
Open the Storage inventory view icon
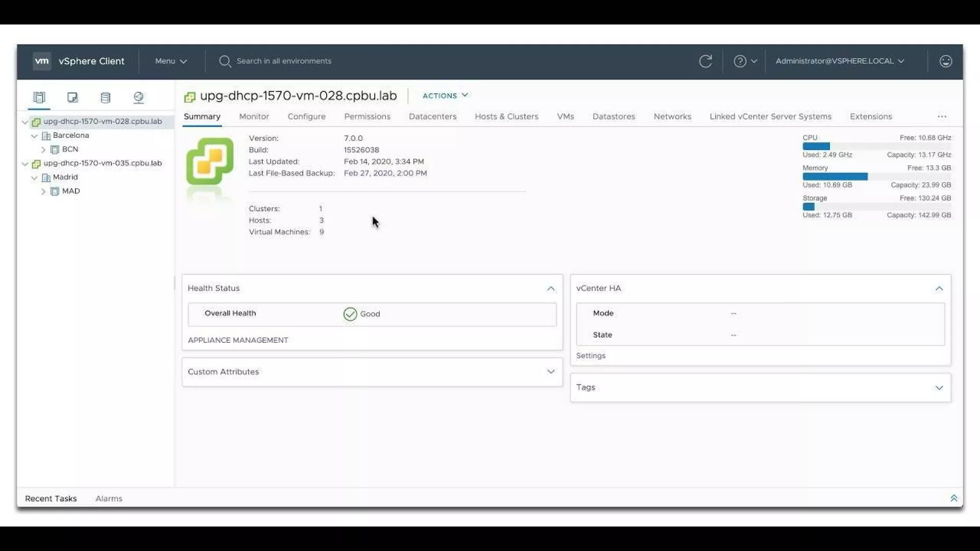pos(106,97)
